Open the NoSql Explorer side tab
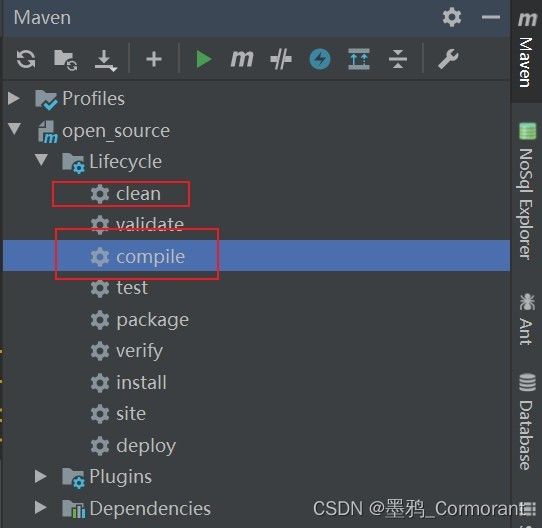This screenshot has height=528, width=542. [x=526, y=191]
